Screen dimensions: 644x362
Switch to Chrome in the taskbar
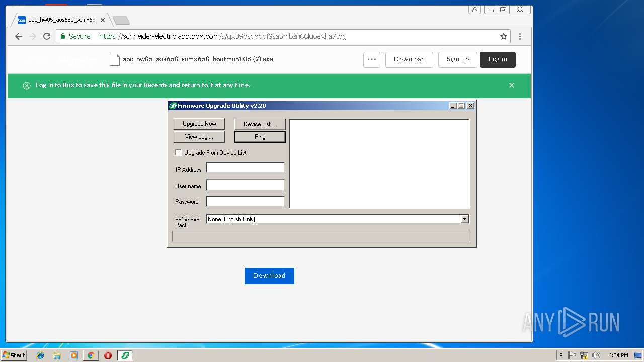[x=91, y=355]
